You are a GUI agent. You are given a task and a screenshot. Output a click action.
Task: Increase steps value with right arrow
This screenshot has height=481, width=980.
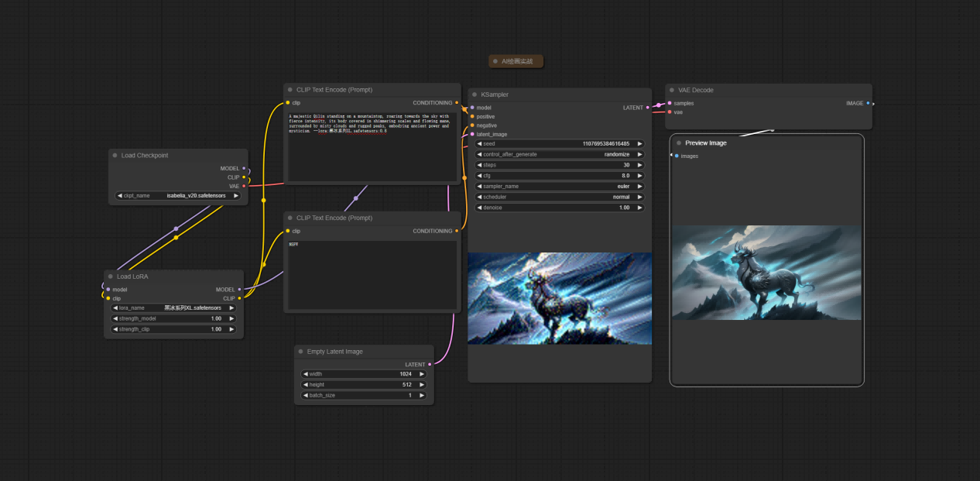639,165
